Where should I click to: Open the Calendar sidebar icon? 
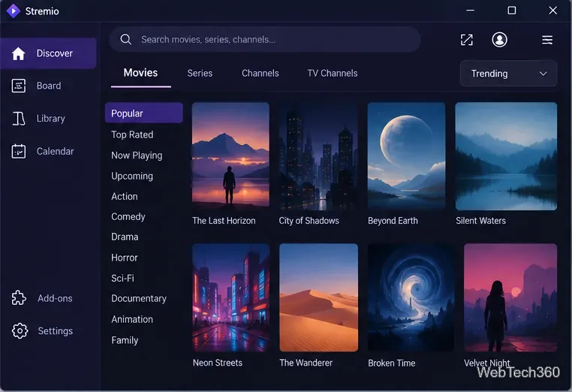19,151
